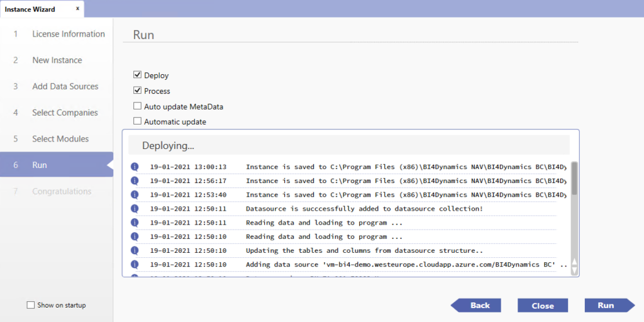Click info icon next to 'Adding data source' entry

pos(134,264)
